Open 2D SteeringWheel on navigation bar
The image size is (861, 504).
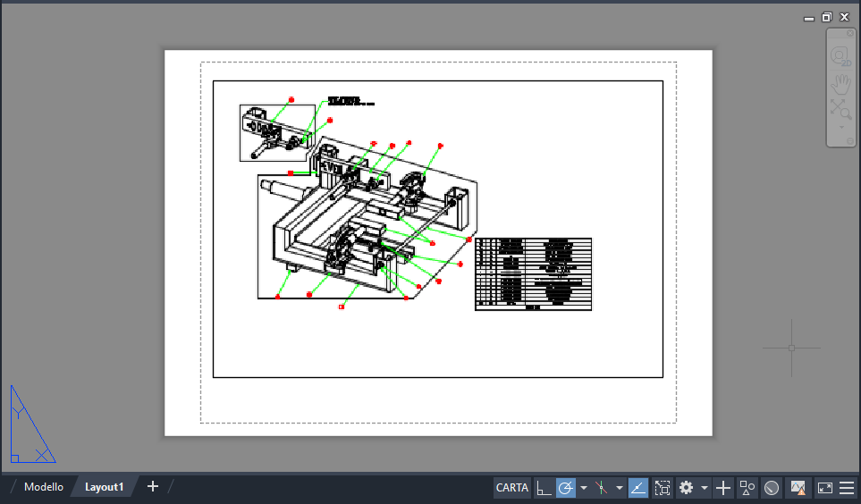840,56
